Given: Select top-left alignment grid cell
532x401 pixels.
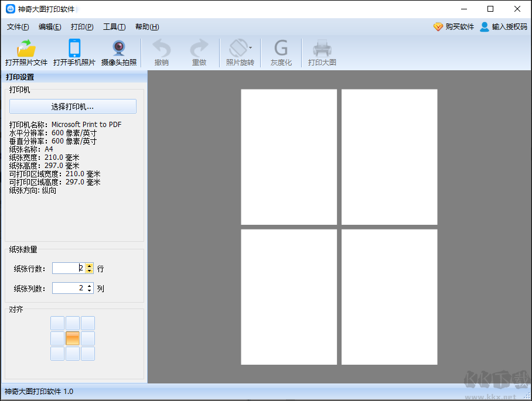Looking at the screenshot, I should pos(57,323).
